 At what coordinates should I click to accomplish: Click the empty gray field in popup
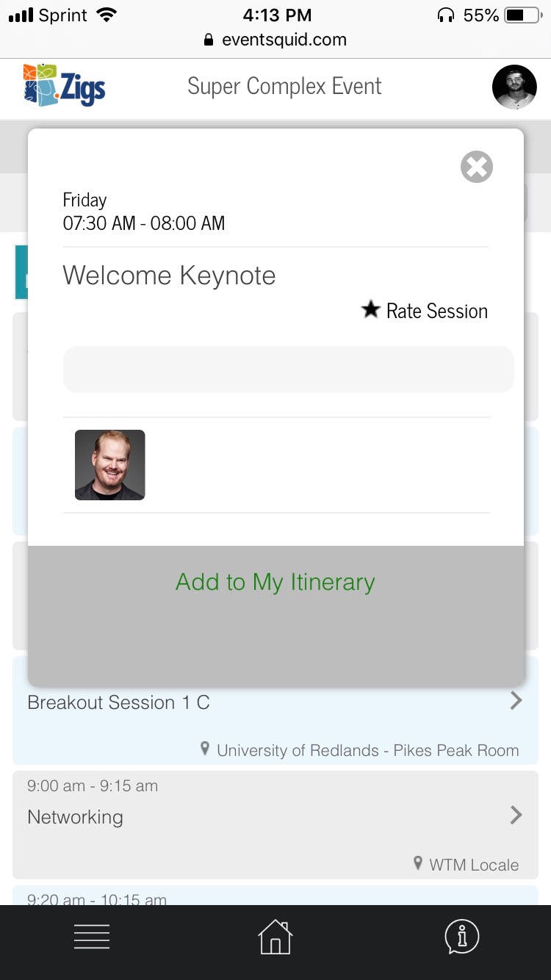click(x=288, y=370)
